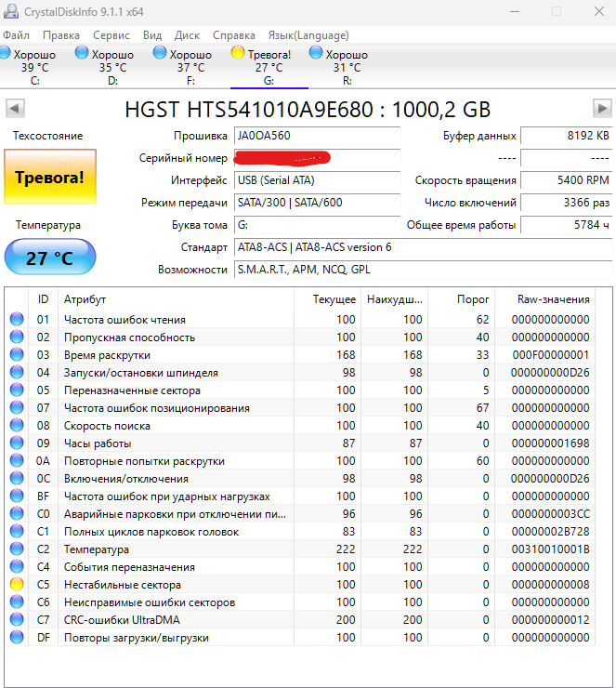Click blue orb of attribute 01 row
The width and height of the screenshot is (616, 688).
(x=17, y=319)
